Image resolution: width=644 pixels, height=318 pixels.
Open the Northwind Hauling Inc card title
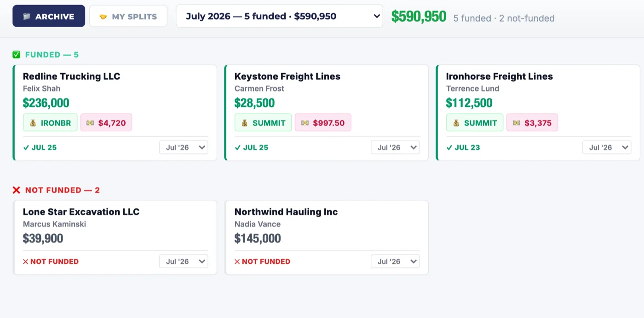286,212
